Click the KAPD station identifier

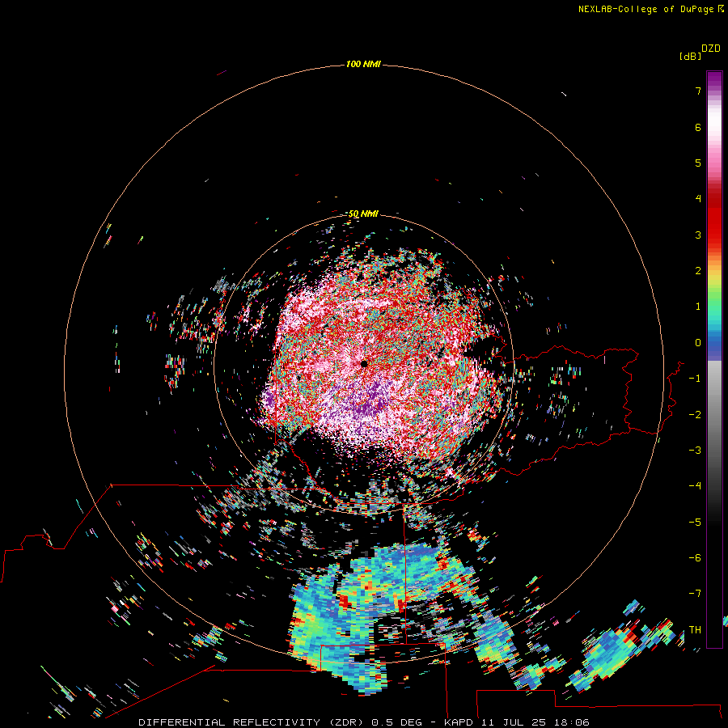tap(459, 722)
